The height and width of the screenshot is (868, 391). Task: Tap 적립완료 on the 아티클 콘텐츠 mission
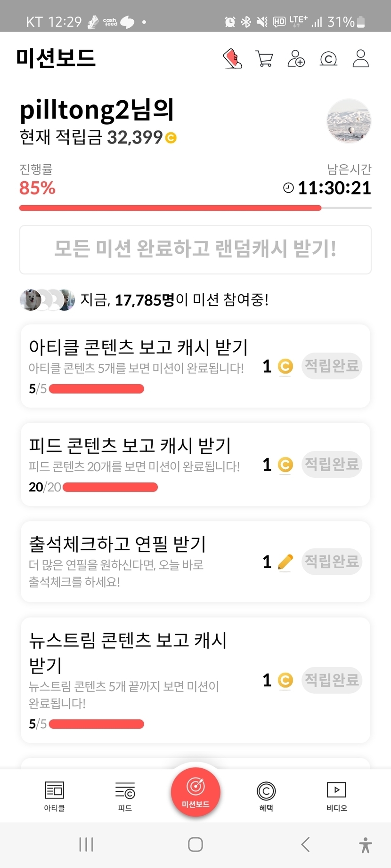(332, 366)
